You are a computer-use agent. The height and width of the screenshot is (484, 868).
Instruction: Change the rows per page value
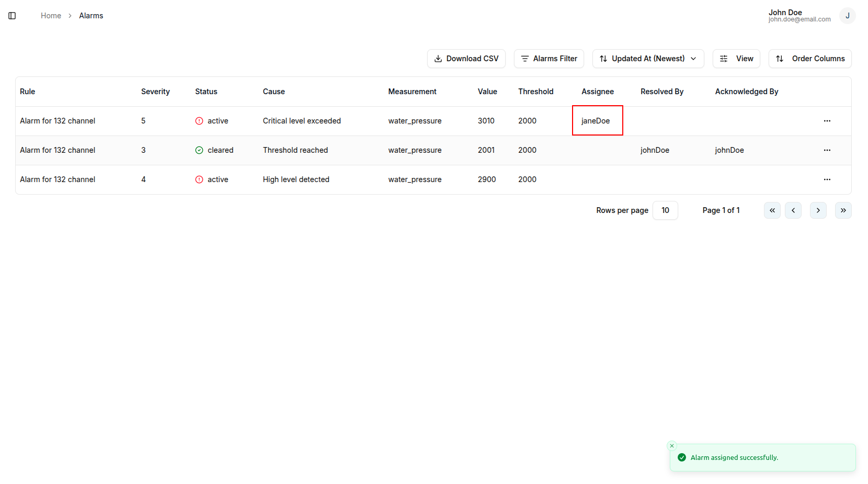[x=665, y=210]
